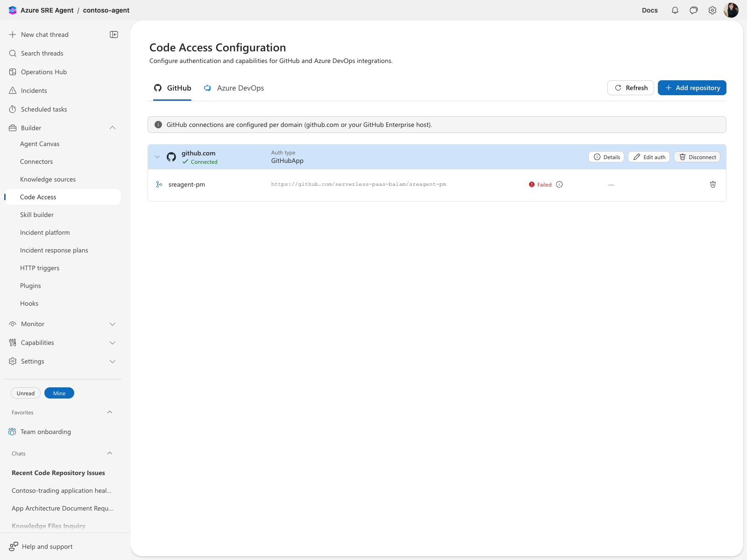This screenshot has width=747, height=560.
Task: Click the Incidents warning triangle icon
Action: click(13, 91)
